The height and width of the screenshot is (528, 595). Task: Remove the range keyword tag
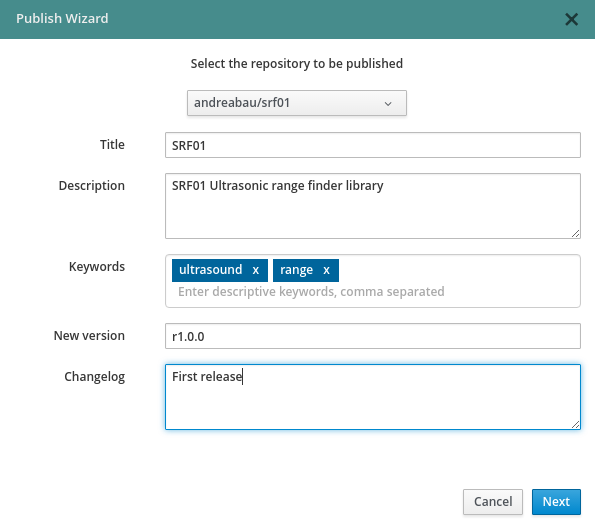326,270
